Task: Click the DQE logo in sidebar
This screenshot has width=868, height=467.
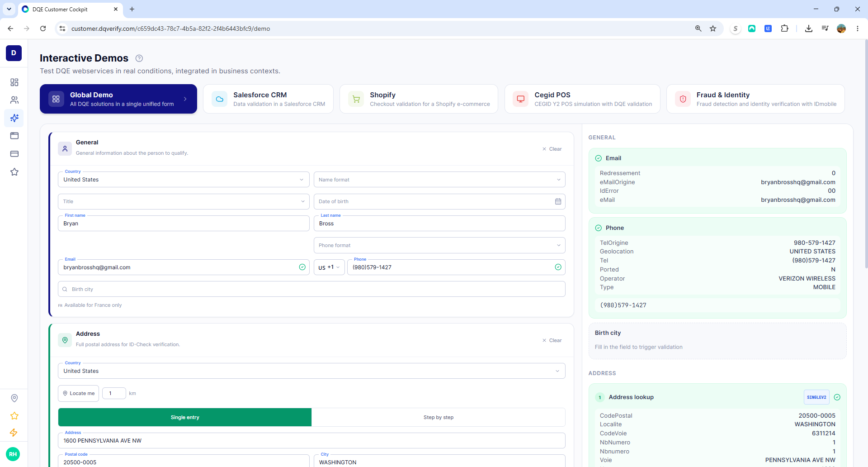Action: [14, 53]
